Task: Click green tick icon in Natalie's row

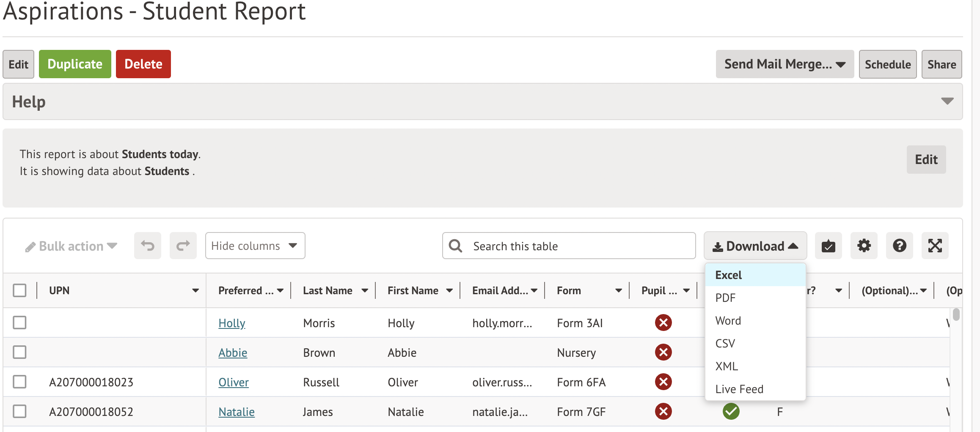Action: (731, 411)
